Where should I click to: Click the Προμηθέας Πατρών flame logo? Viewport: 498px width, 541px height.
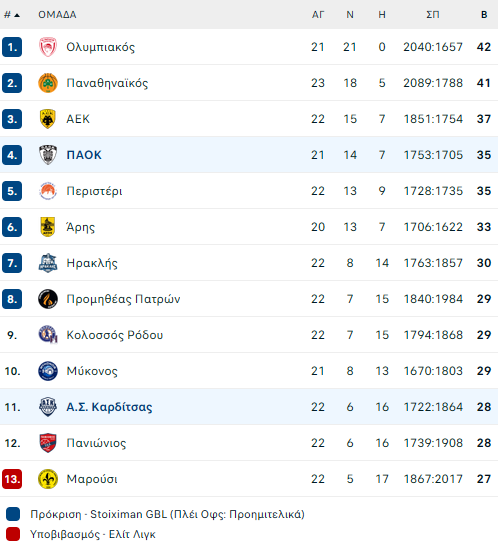48,299
